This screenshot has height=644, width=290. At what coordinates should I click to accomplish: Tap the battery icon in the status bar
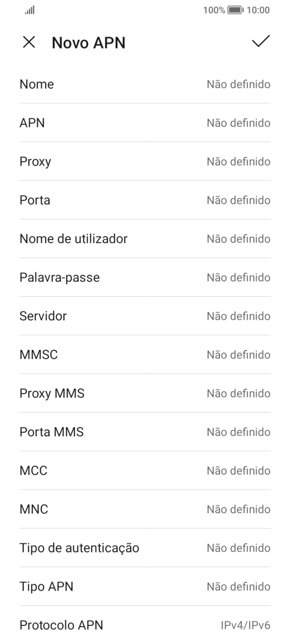pyautogui.click(x=232, y=10)
